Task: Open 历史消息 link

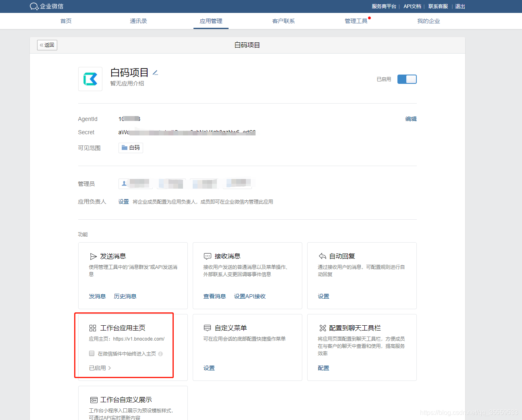Action: click(x=125, y=296)
